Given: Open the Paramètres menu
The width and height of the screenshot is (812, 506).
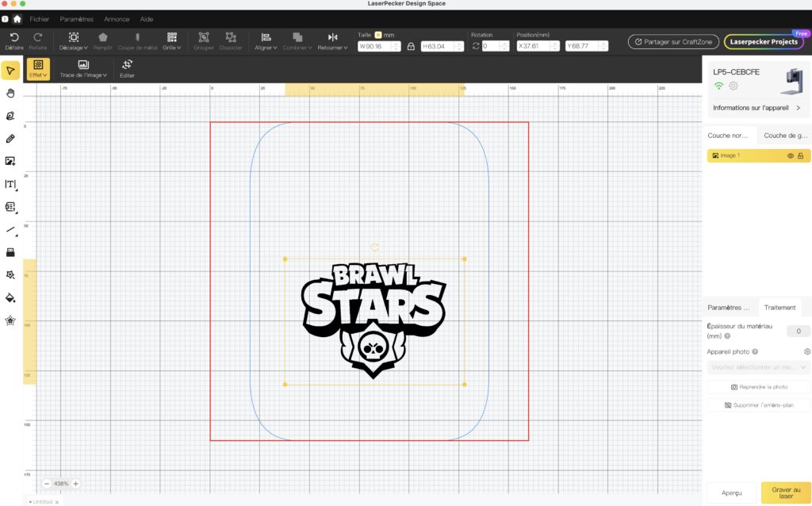Looking at the screenshot, I should [76, 18].
